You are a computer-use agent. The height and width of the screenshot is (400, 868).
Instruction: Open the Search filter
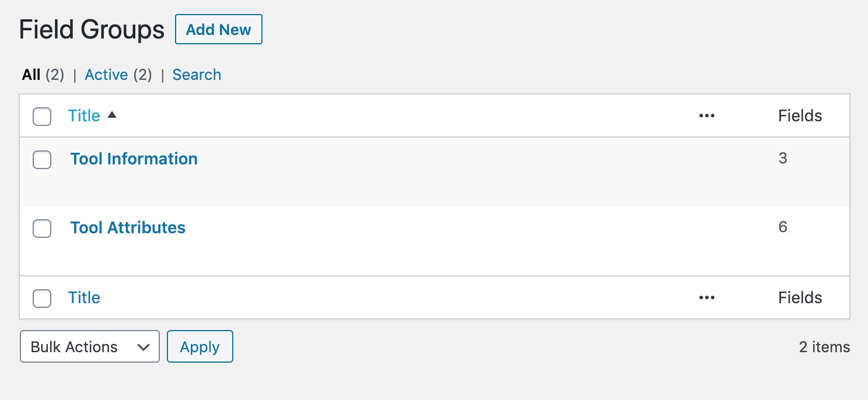tap(197, 75)
